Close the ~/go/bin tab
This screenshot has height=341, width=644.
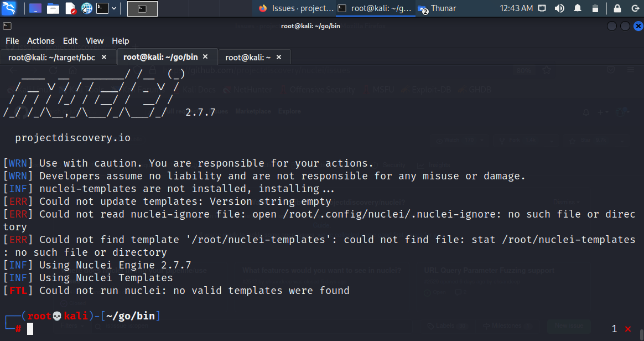(205, 56)
